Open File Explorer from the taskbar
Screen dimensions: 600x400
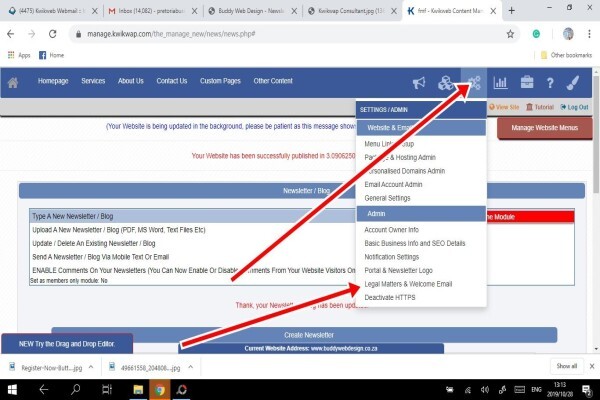point(138,390)
